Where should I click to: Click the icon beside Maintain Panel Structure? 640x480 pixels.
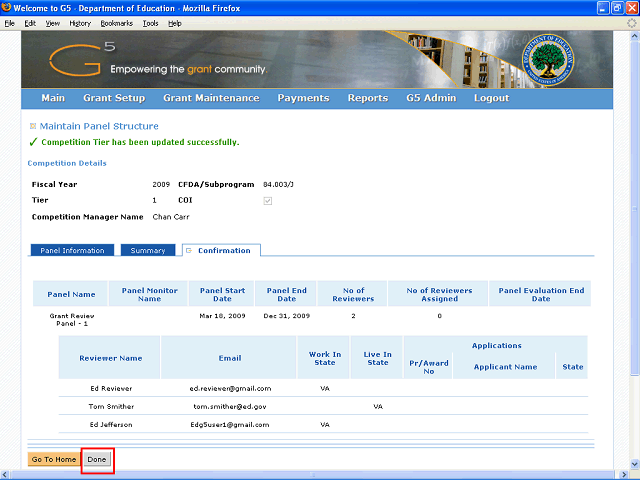point(33,127)
